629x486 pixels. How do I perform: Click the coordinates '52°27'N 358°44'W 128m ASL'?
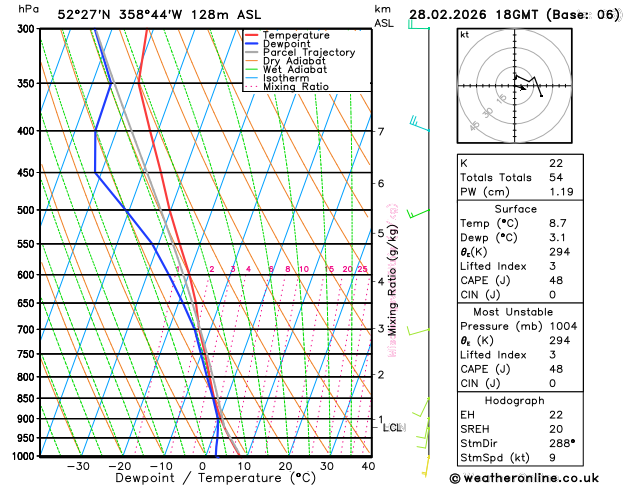click(159, 15)
